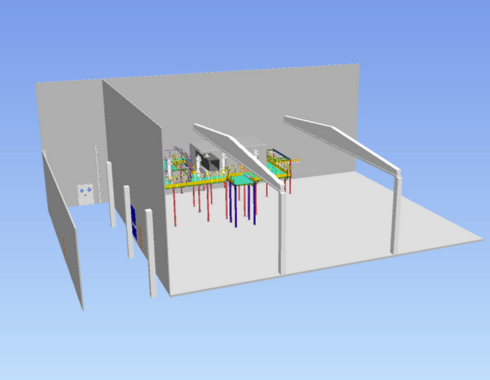Select the front-most freestanding white pillar

pyautogui.click(x=151, y=253)
